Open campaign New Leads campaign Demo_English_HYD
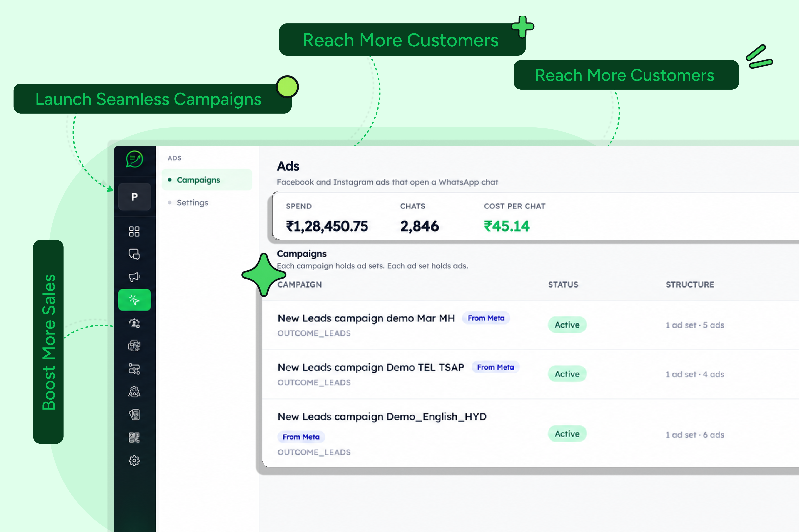Viewport: 799px width, 532px height. pyautogui.click(x=382, y=417)
